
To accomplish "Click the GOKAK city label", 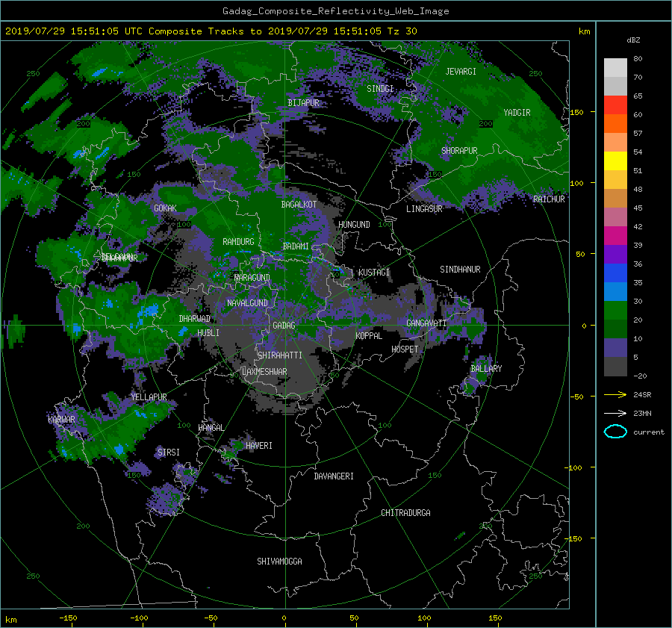I will pos(165,208).
